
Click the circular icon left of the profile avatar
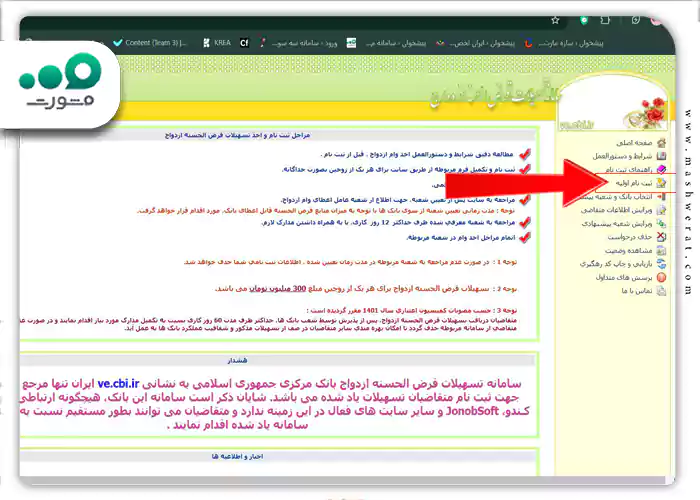pos(636,20)
